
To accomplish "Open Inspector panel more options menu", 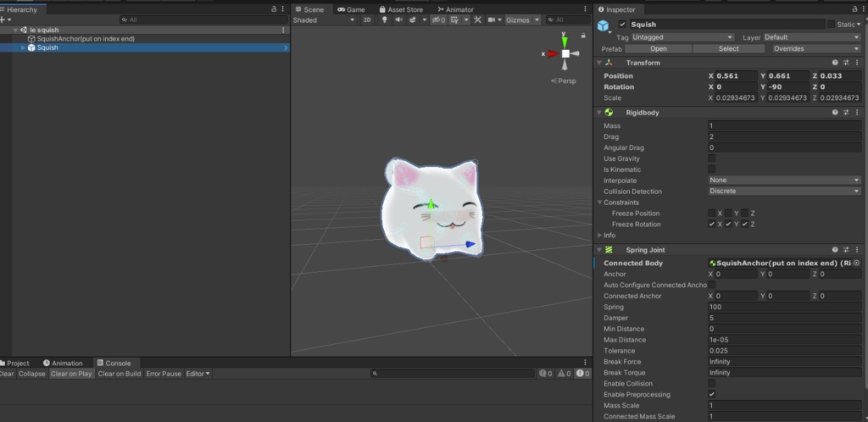I will (x=864, y=9).
